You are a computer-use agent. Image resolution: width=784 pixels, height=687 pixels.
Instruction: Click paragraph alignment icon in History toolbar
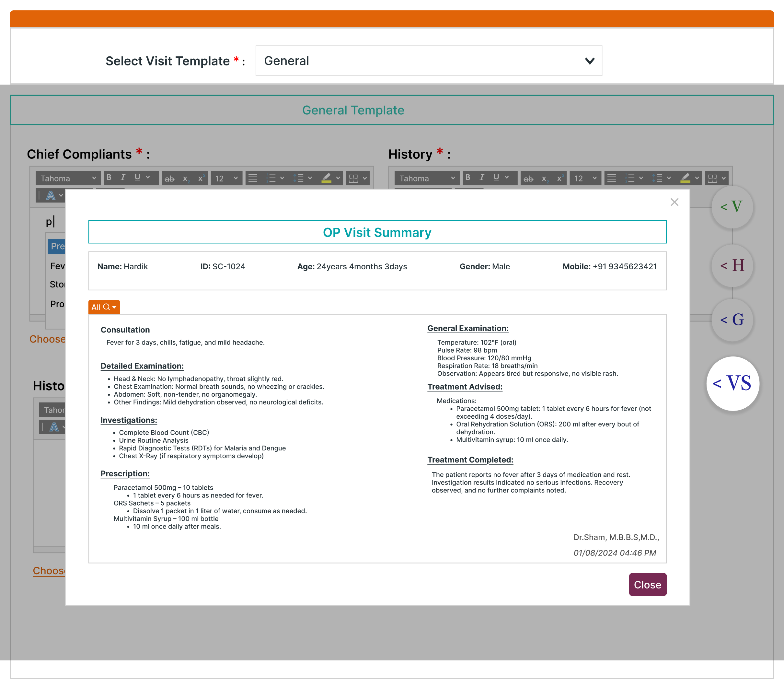612,178
